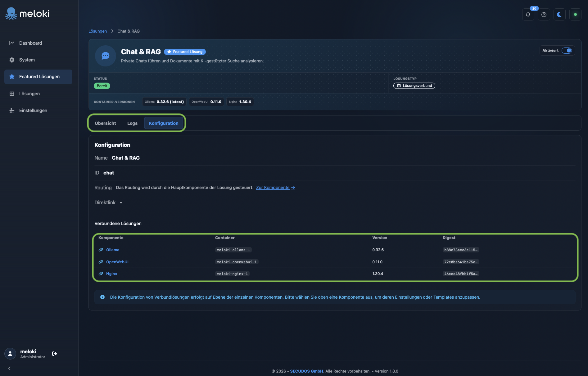Click version 0.32.6 in table

[x=378, y=250]
